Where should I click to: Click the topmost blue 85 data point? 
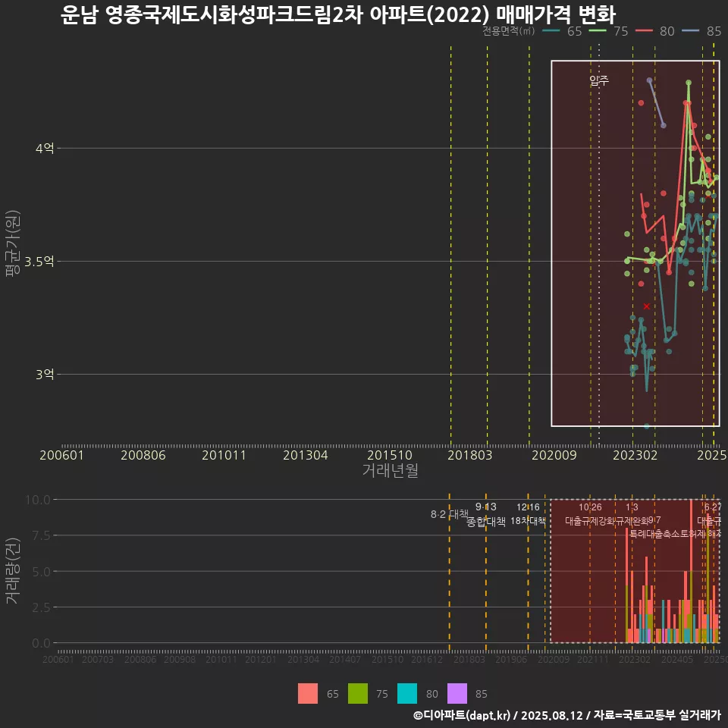click(x=650, y=81)
